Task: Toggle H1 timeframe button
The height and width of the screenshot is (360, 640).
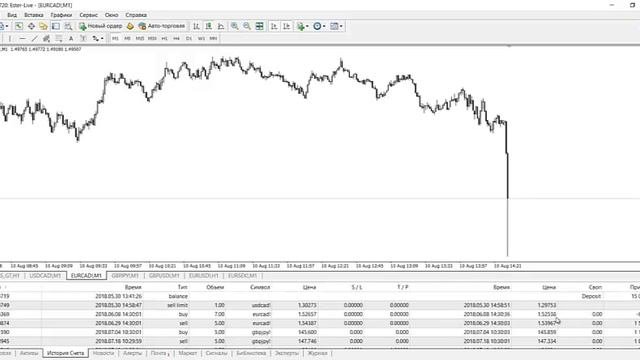Action: tap(164, 38)
